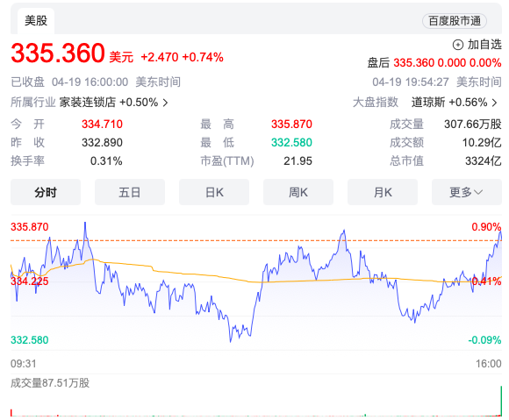The image size is (509, 420).
Task: Open the 家装连锁店 industry chevron arrow
Action: [x=165, y=103]
